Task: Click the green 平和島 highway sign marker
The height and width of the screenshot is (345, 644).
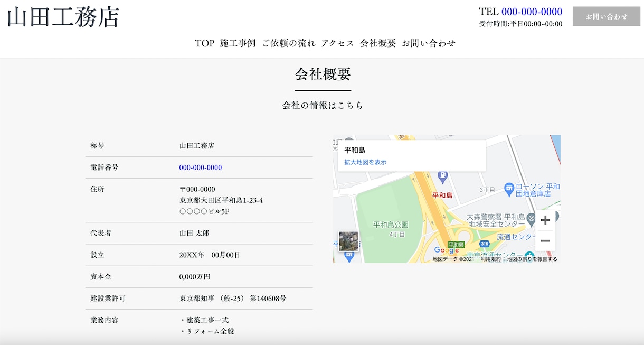Action: tap(456, 245)
